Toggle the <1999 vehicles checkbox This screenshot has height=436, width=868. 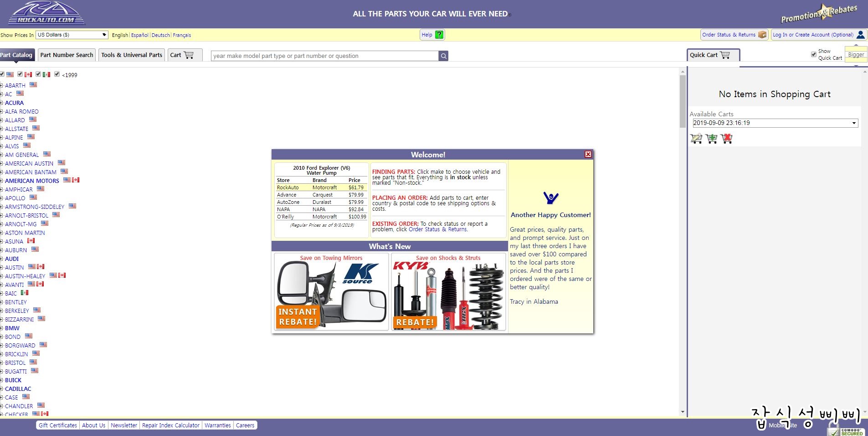tap(57, 74)
